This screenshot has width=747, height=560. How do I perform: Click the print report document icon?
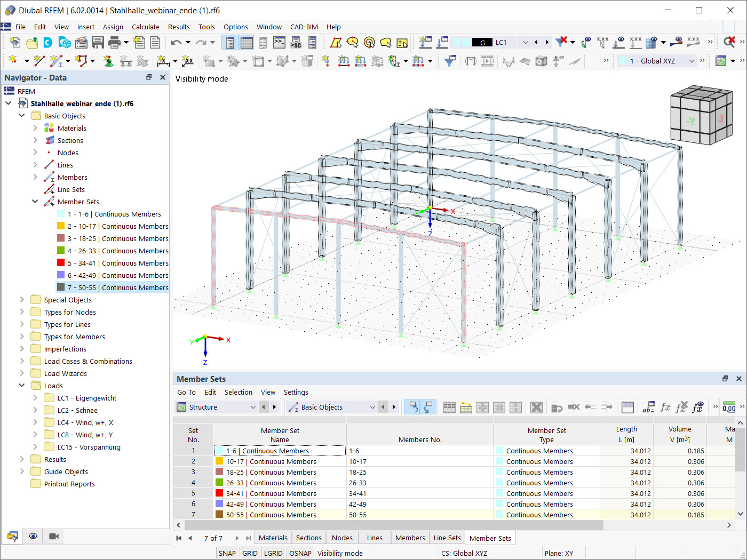pyautogui.click(x=155, y=43)
